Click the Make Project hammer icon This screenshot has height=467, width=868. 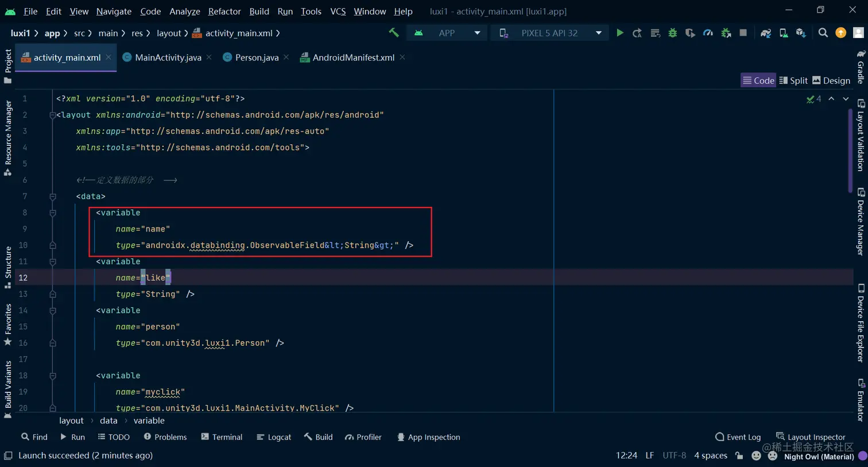point(394,33)
